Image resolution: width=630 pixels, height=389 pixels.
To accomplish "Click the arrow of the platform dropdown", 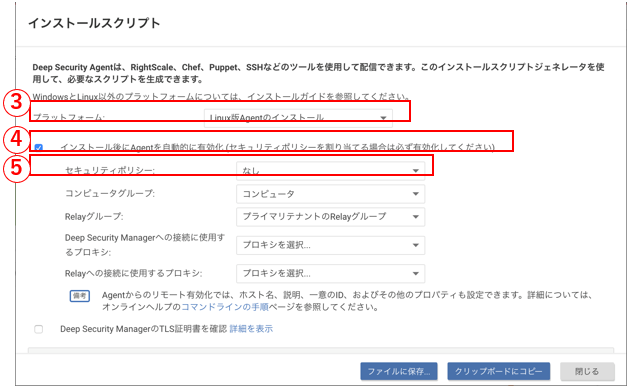I will [383, 118].
